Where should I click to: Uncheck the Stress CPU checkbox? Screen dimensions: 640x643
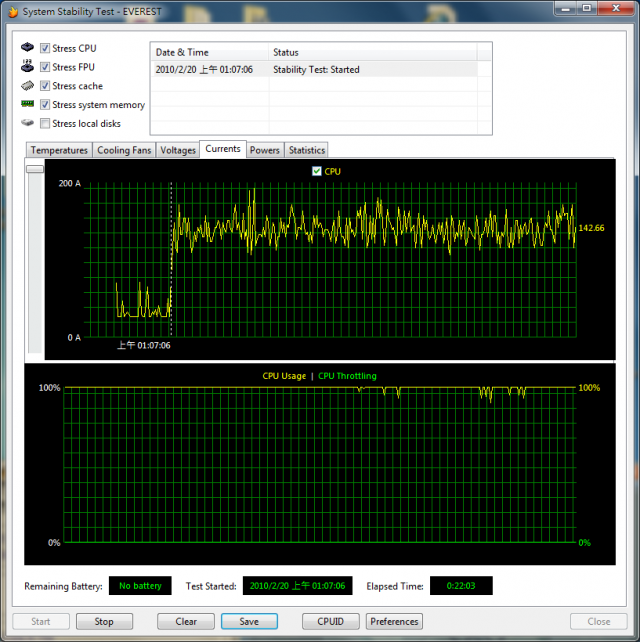pos(45,48)
